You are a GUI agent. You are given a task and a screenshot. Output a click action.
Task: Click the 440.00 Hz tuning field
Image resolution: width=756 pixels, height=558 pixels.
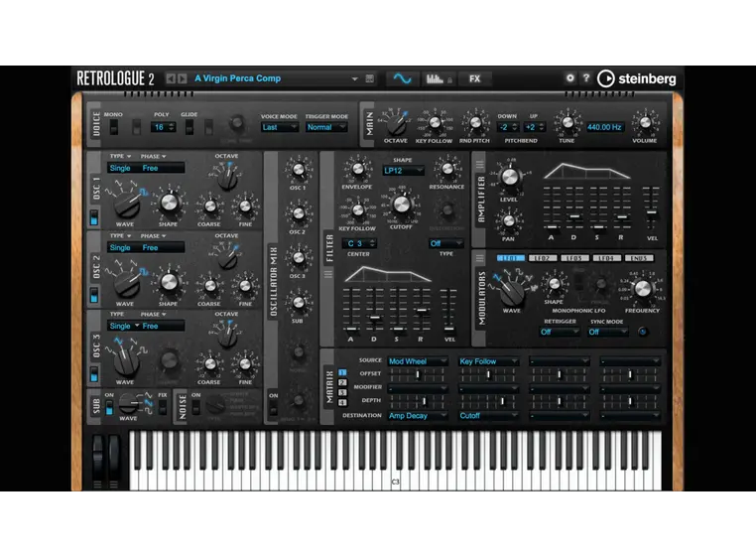click(x=604, y=127)
